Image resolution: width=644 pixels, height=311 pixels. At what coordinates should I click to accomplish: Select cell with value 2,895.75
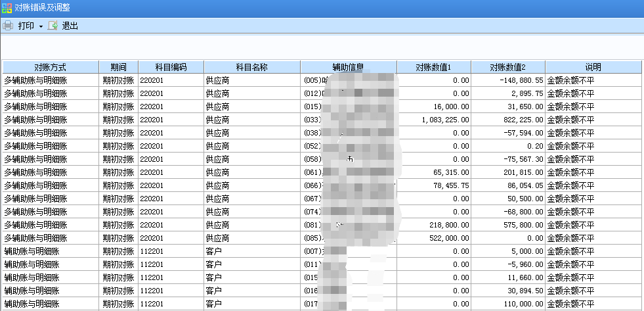509,93
